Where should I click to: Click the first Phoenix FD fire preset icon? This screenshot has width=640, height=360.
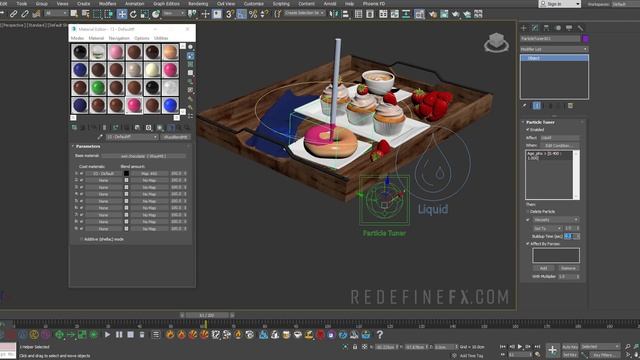tap(170, 335)
